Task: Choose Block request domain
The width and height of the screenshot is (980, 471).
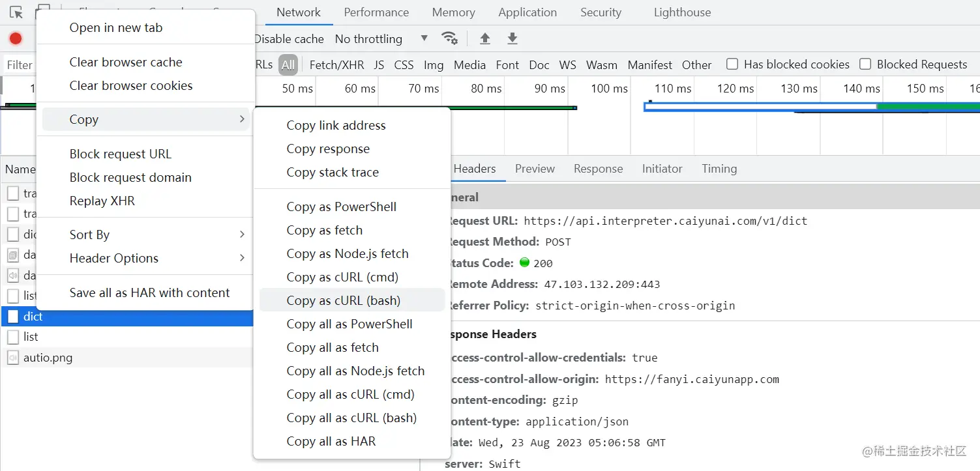Action: coord(145,177)
